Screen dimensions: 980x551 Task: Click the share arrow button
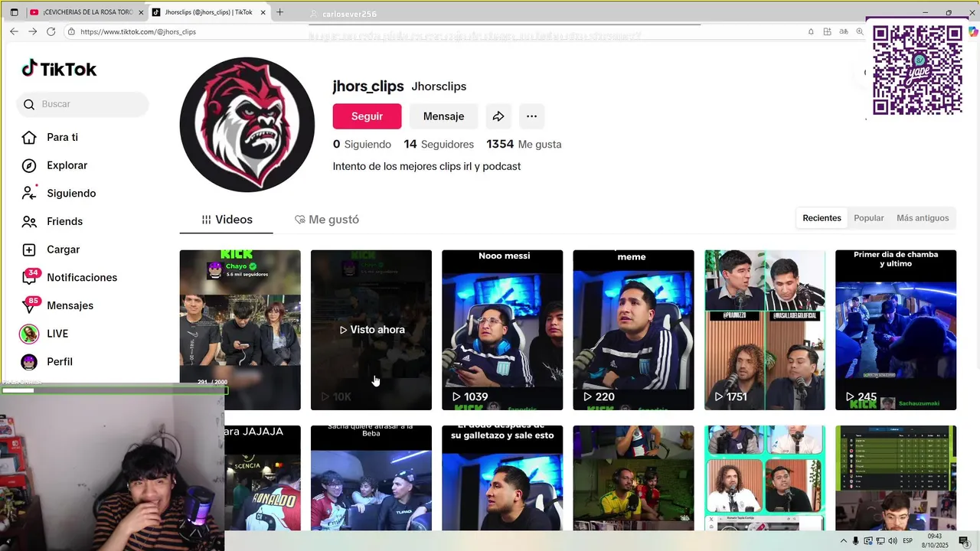click(x=498, y=116)
